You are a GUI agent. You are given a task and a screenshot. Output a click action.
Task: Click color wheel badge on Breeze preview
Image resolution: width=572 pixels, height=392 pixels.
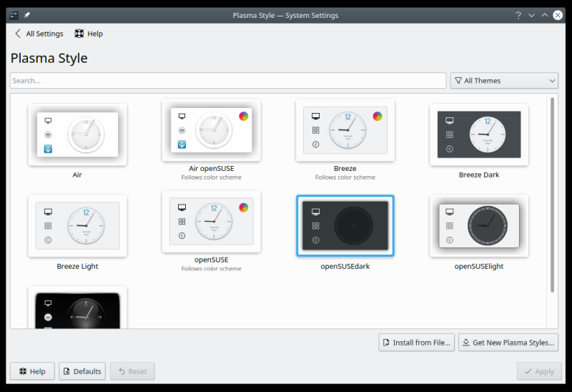pos(378,116)
